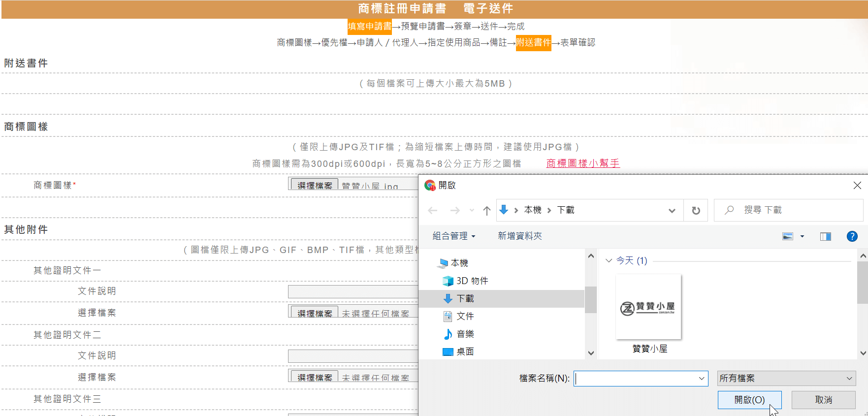Expand the address bar path dropdown
Viewport: 868px width, 416px height.
(x=672, y=210)
